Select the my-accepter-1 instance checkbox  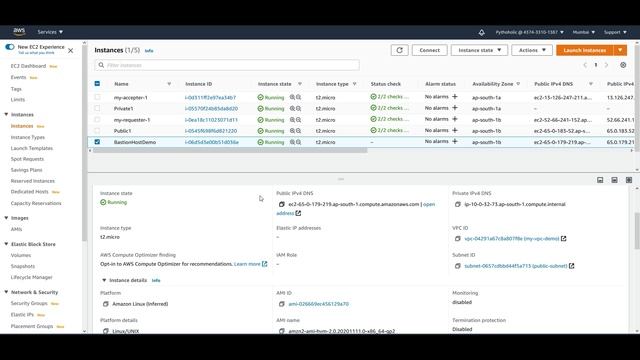pos(97,97)
